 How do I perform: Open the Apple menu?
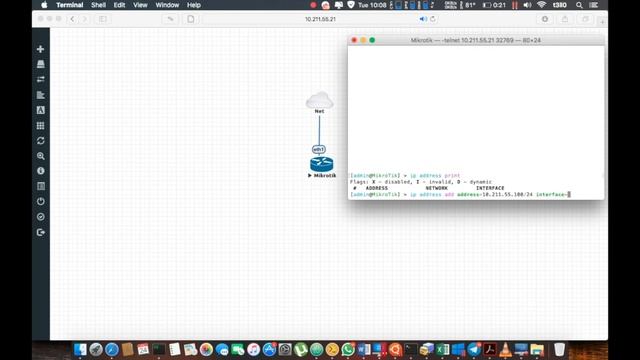(x=44, y=5)
